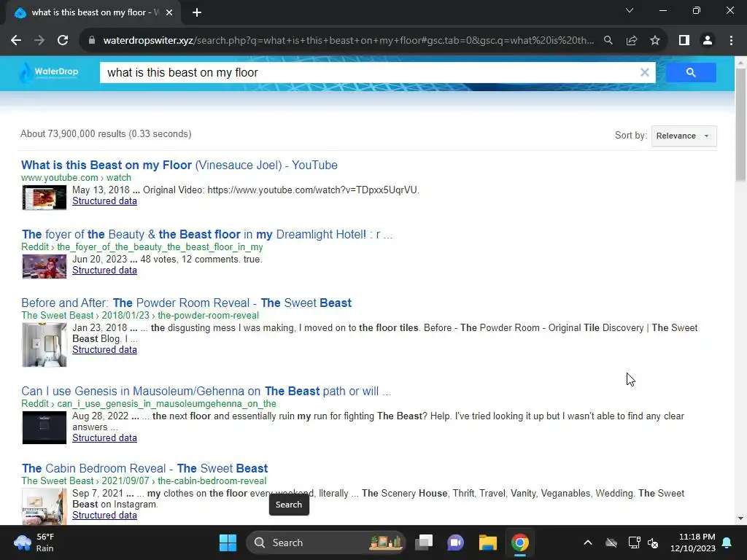This screenshot has height=560, width=747.
Task: Click Structured data under the YouTube result
Action: [x=104, y=201]
